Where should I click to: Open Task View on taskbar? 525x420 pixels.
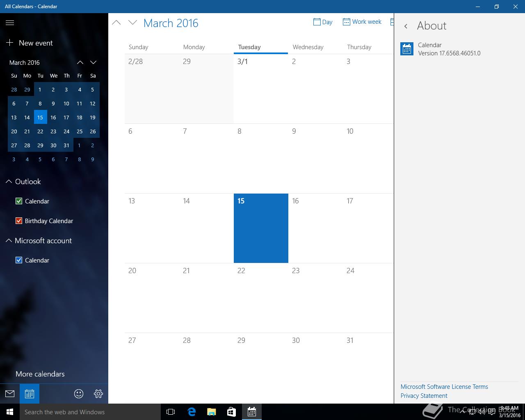171,412
